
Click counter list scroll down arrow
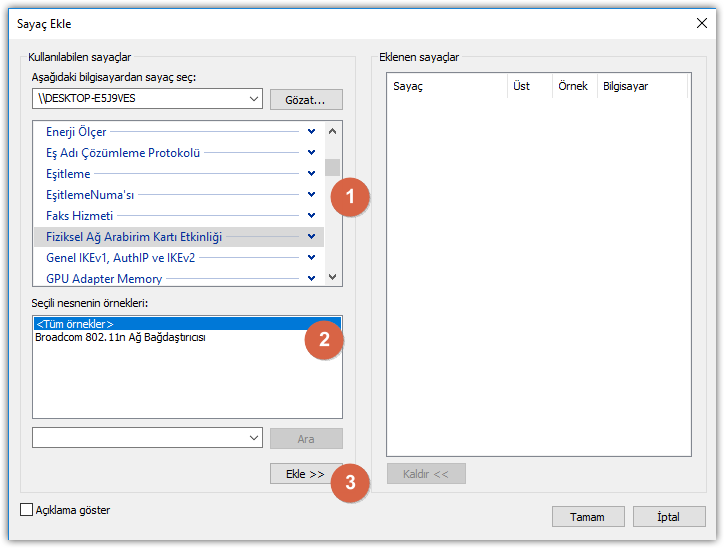(x=332, y=277)
